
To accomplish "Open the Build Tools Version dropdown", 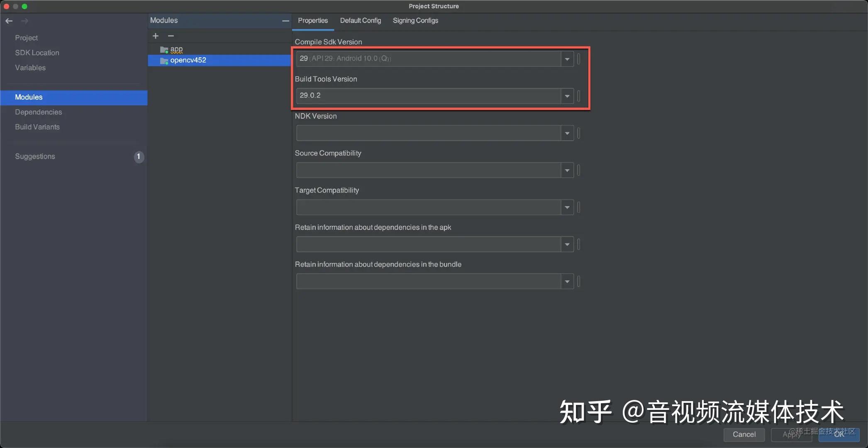I will 567,96.
